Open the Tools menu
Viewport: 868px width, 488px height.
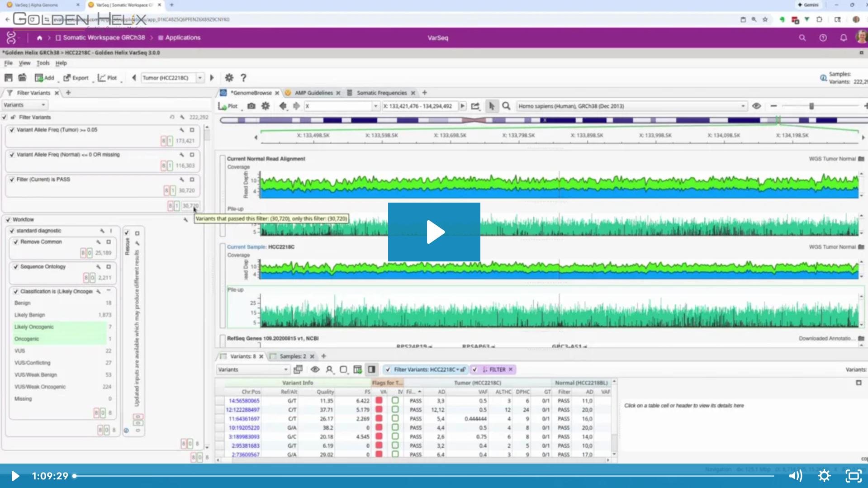click(43, 63)
